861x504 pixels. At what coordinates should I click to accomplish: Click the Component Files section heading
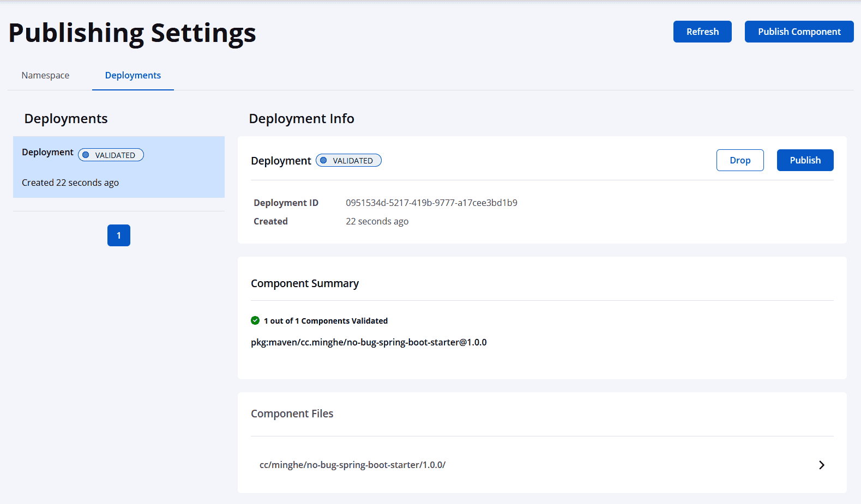click(292, 414)
